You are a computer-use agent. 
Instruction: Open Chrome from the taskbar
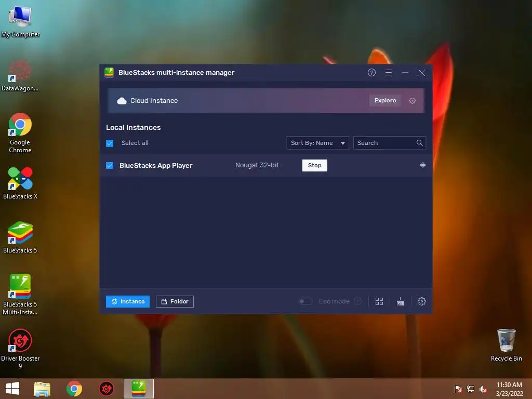74,389
